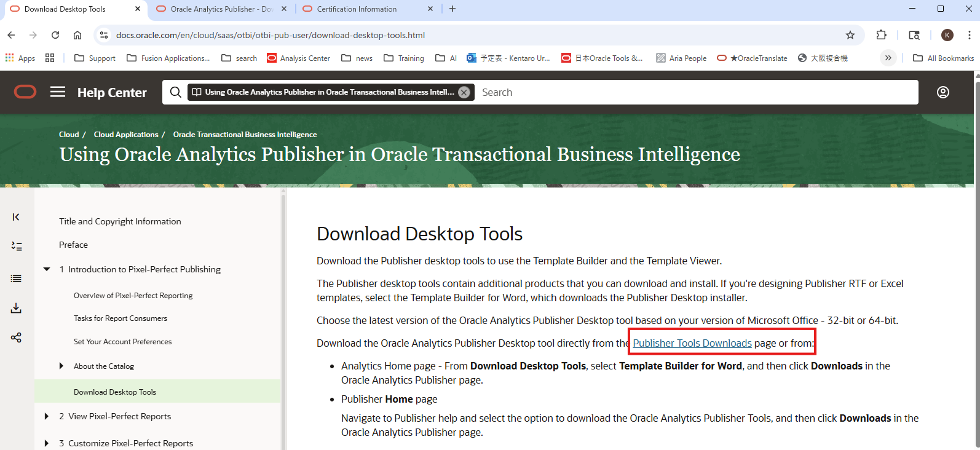This screenshot has width=980, height=450.
Task: Remove the book filter chip with X
Action: (x=464, y=92)
